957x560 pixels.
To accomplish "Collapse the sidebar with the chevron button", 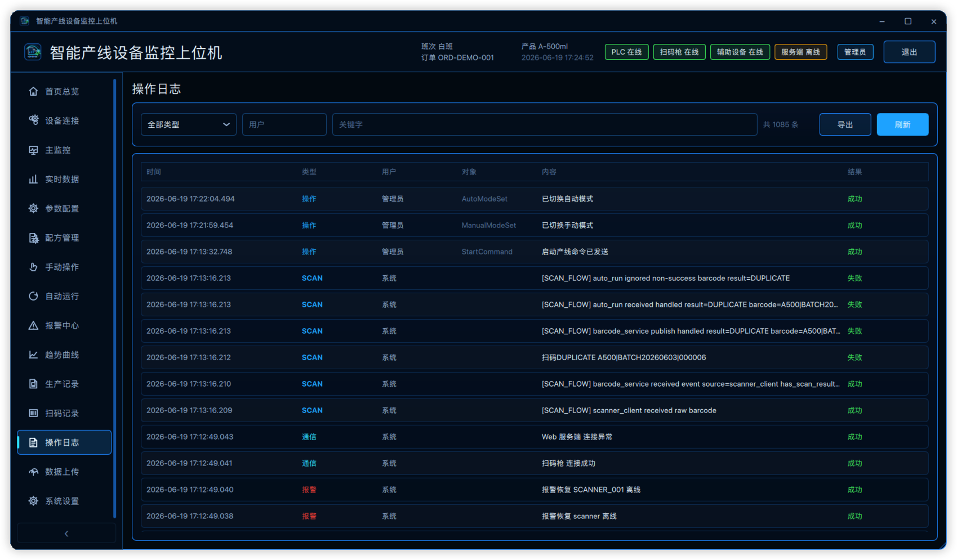I will pos(66,533).
